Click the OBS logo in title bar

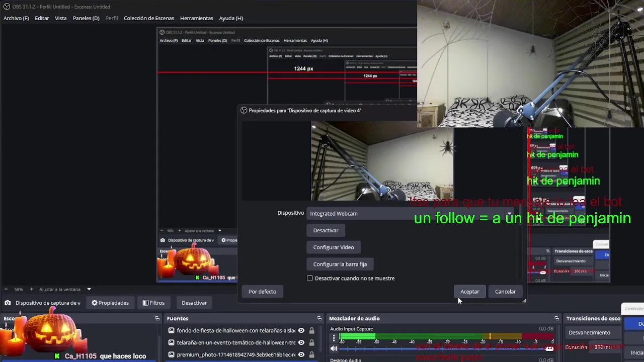point(7,7)
